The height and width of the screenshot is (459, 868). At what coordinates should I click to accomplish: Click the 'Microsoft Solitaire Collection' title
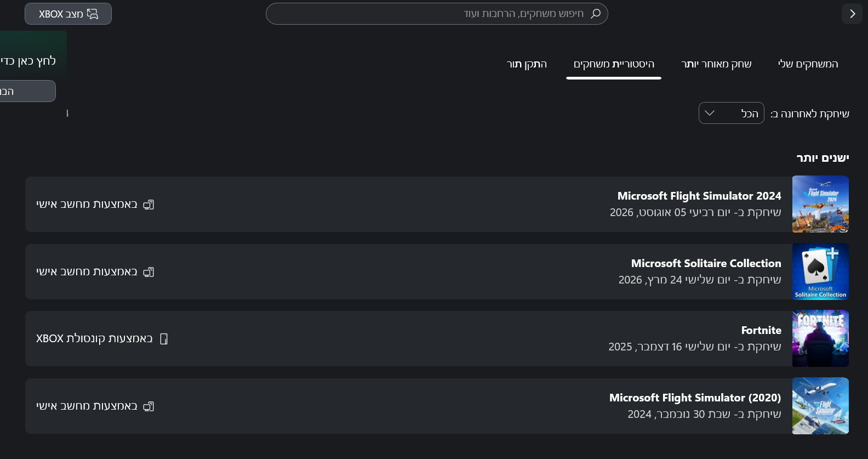(x=706, y=263)
